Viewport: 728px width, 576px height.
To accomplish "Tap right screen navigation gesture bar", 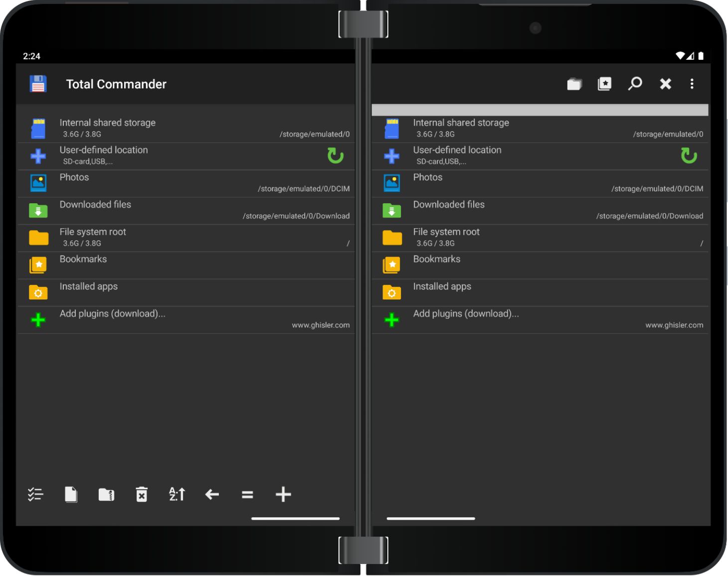I will coord(431,519).
